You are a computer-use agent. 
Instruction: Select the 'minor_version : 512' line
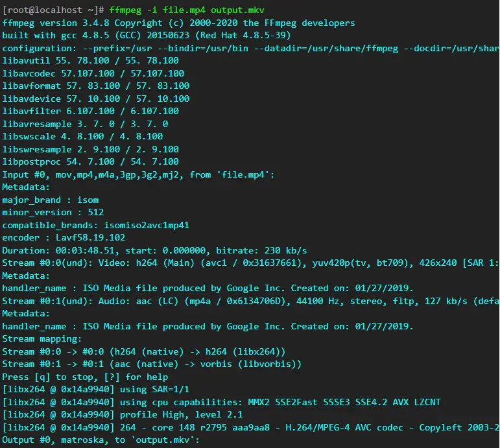[53, 213]
